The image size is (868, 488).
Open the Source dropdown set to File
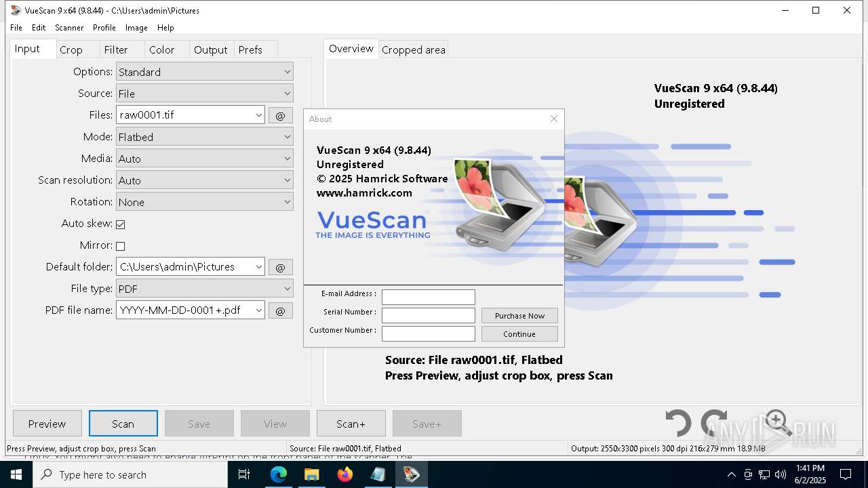click(205, 94)
